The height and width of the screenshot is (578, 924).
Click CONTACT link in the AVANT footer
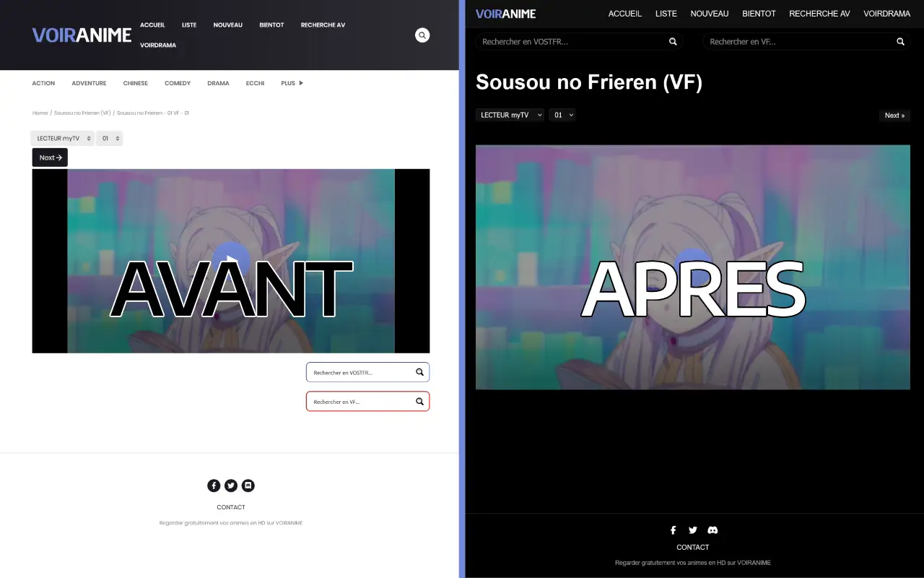pyautogui.click(x=231, y=507)
